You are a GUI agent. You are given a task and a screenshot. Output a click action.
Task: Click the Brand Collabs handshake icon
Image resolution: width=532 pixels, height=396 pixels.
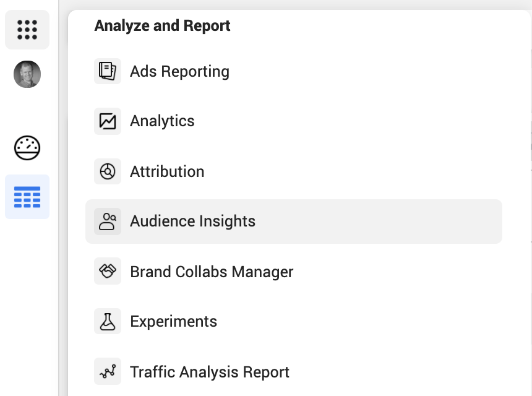(108, 272)
